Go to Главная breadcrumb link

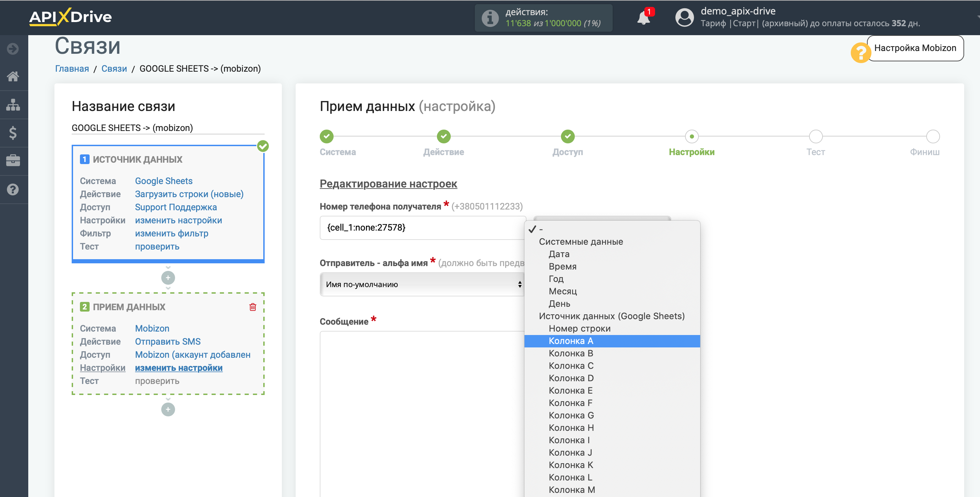[72, 69]
